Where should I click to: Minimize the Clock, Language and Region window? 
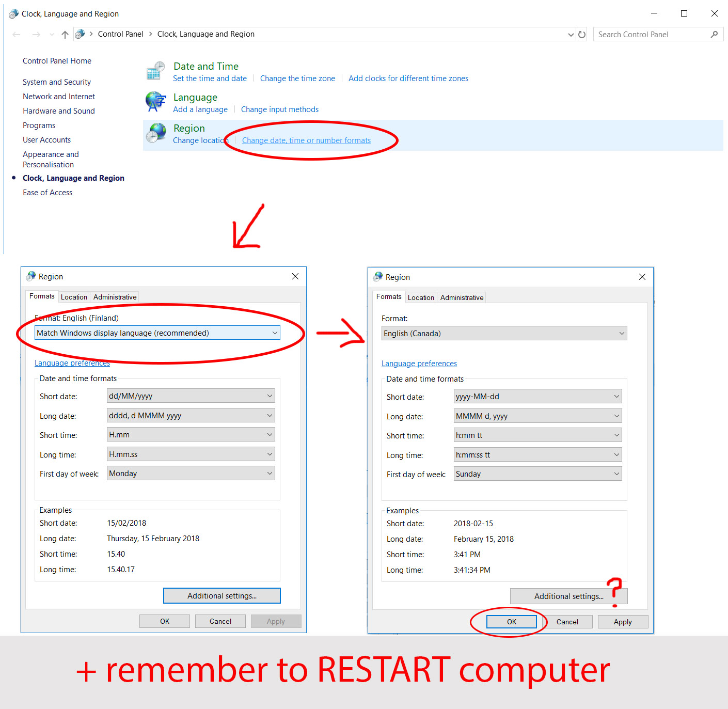[x=654, y=13]
